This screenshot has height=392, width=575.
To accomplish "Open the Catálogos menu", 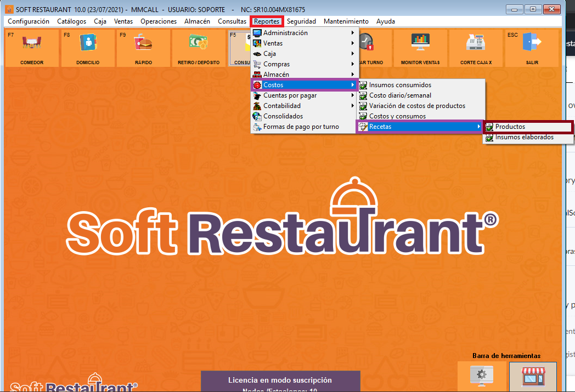I will point(71,21).
